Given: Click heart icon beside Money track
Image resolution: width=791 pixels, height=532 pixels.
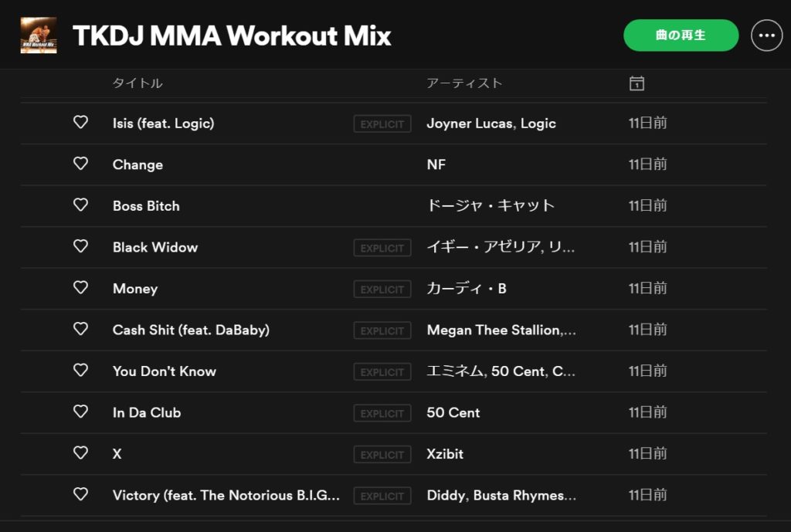Looking at the screenshot, I should pyautogui.click(x=80, y=288).
